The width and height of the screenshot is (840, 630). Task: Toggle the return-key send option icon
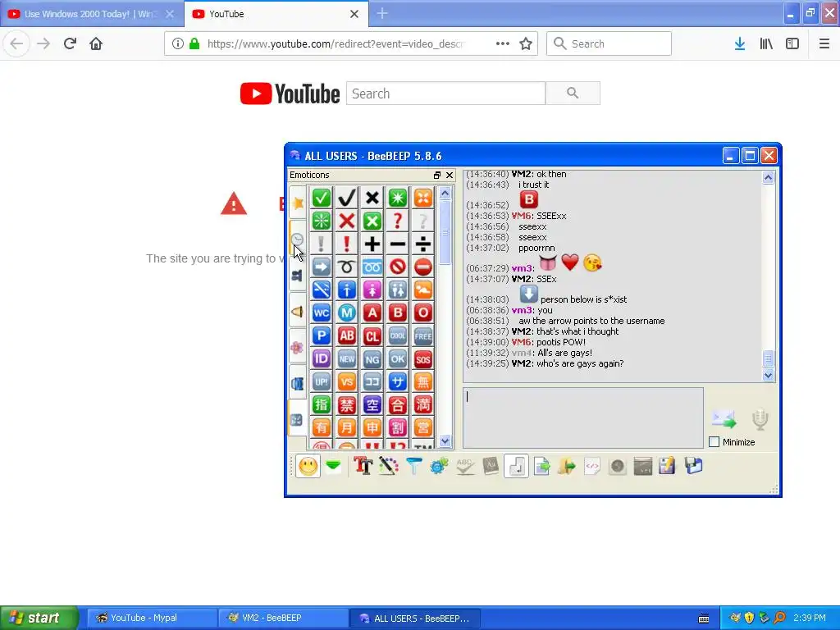[516, 466]
